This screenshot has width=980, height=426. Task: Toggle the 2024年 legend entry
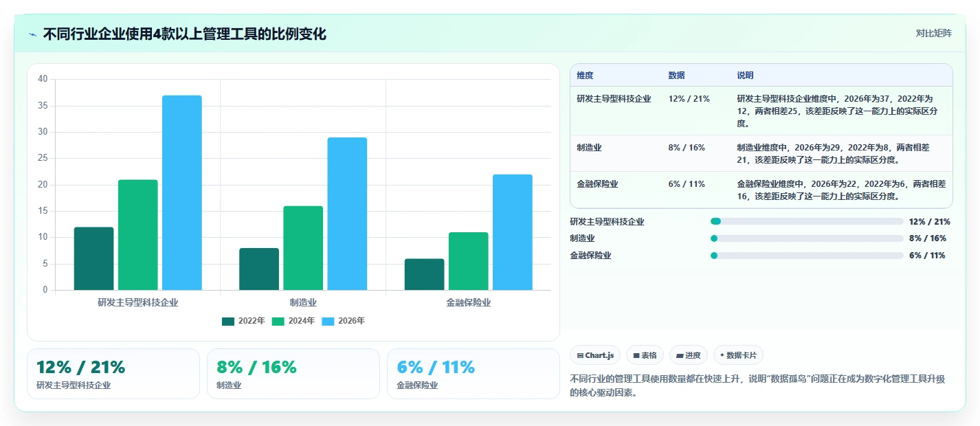point(293,321)
